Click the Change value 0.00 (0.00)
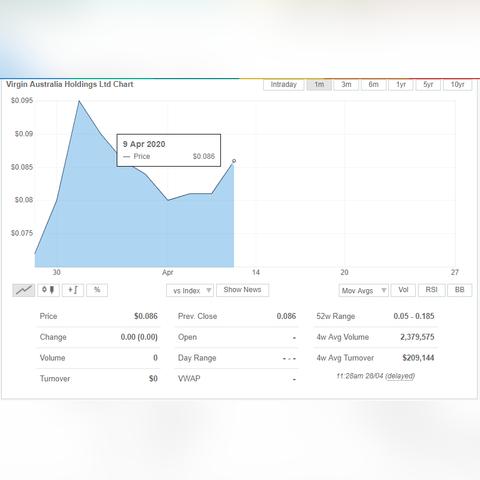Viewport: 480px width, 480px height. click(139, 337)
